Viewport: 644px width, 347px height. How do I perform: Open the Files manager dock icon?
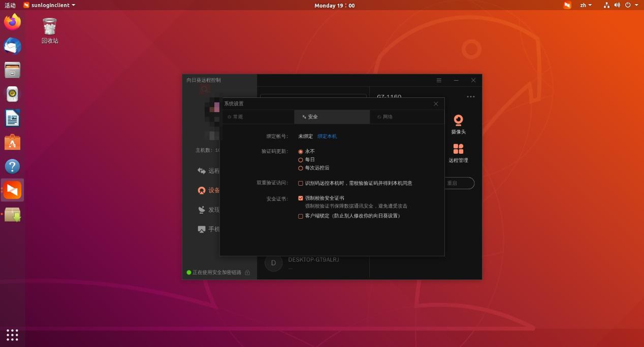point(12,70)
